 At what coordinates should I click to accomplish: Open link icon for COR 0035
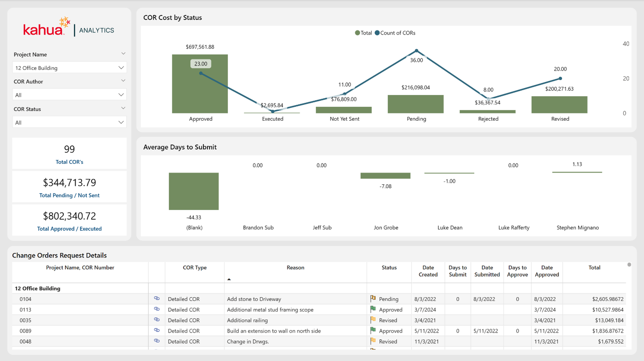click(157, 320)
